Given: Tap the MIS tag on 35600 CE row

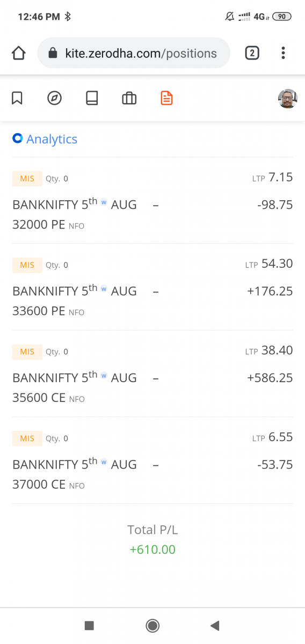Looking at the screenshot, I should coord(27,352).
